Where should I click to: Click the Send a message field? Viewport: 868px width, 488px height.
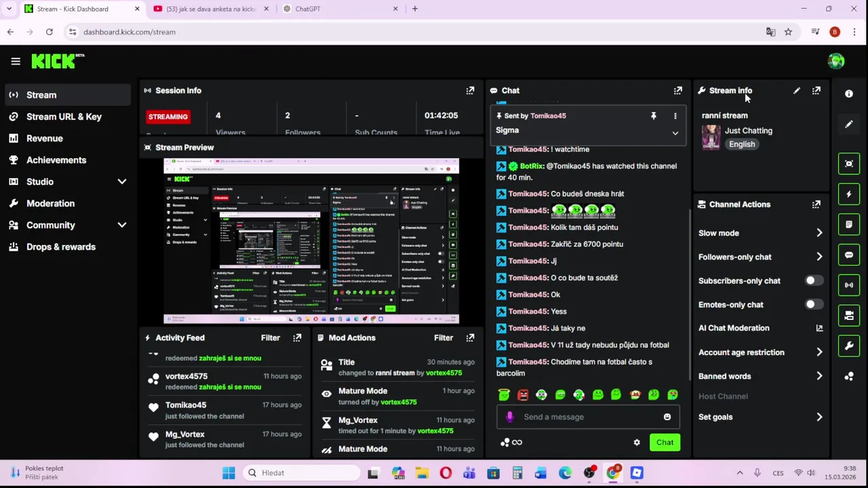[587, 417]
